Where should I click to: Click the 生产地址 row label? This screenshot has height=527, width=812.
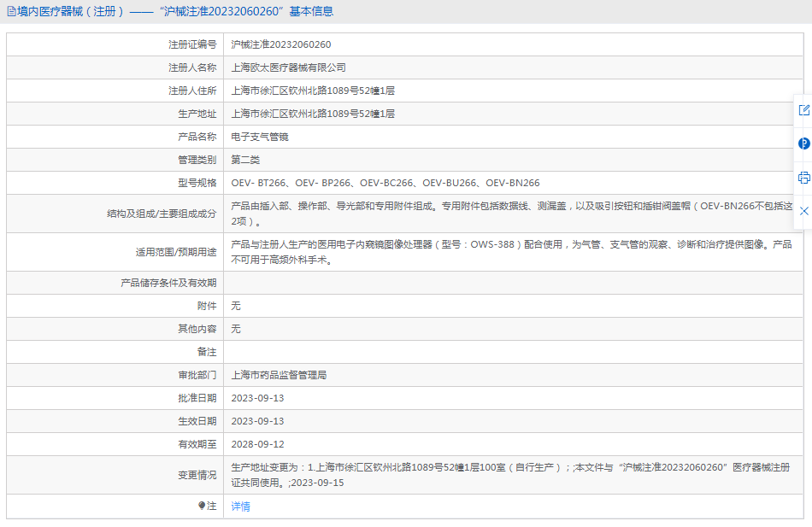pos(197,114)
